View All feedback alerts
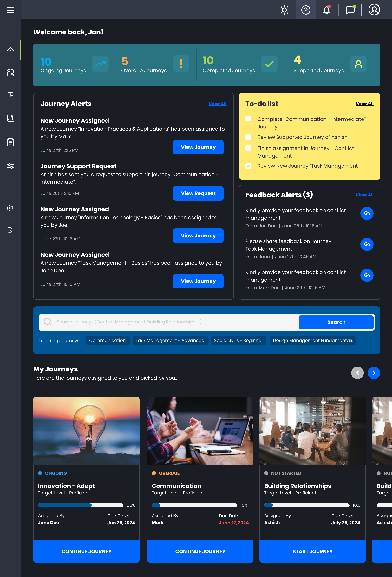The width and height of the screenshot is (392, 577). tap(364, 195)
